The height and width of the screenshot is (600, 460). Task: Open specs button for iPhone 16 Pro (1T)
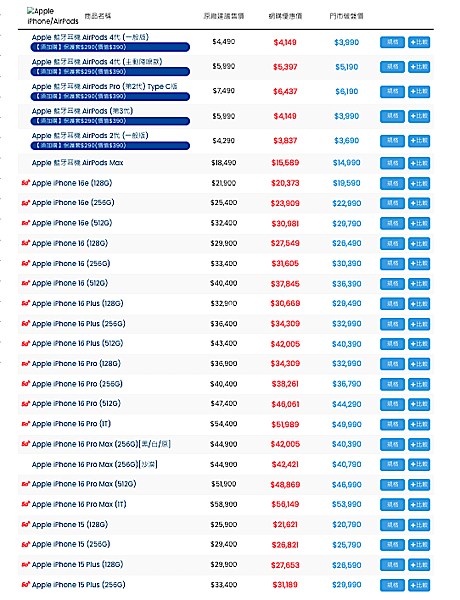point(392,424)
